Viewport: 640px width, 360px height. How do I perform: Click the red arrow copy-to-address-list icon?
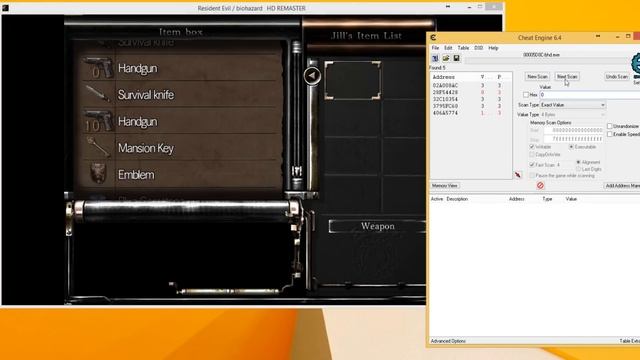click(518, 175)
